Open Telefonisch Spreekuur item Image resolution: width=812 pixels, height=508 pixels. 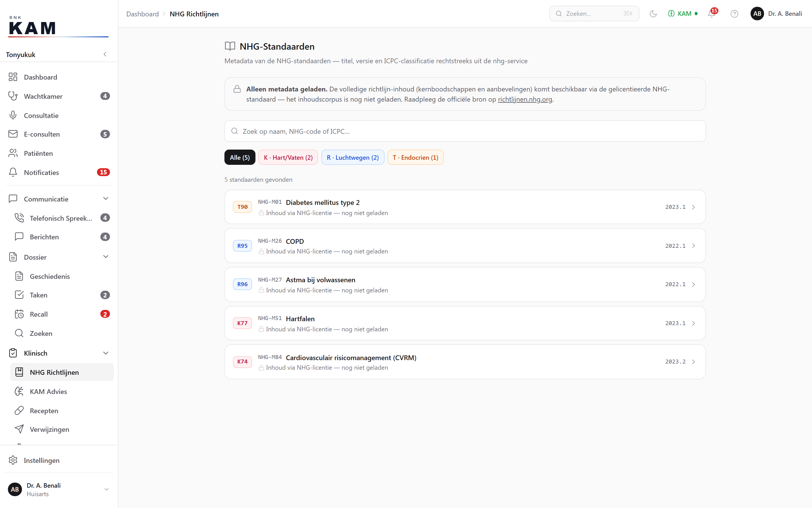click(x=62, y=218)
